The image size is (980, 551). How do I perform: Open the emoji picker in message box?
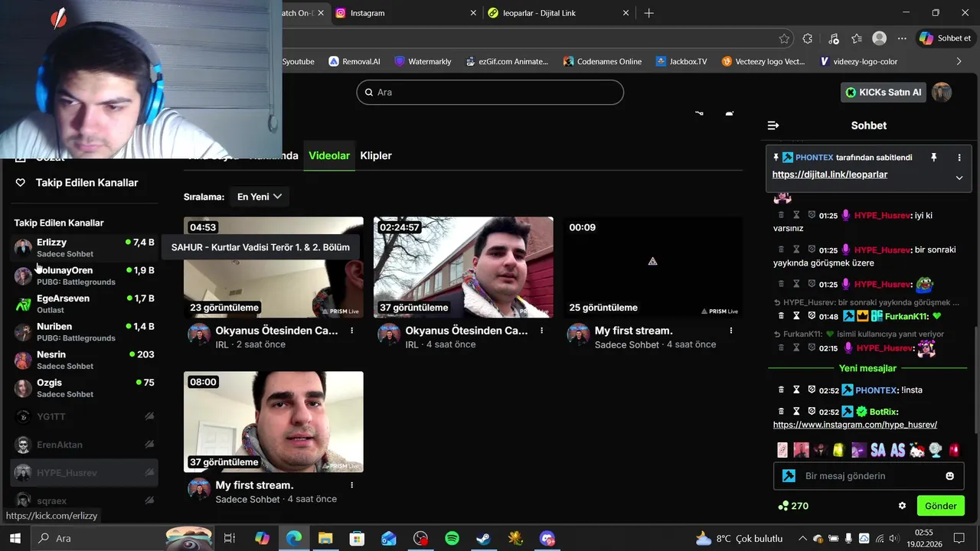point(950,476)
